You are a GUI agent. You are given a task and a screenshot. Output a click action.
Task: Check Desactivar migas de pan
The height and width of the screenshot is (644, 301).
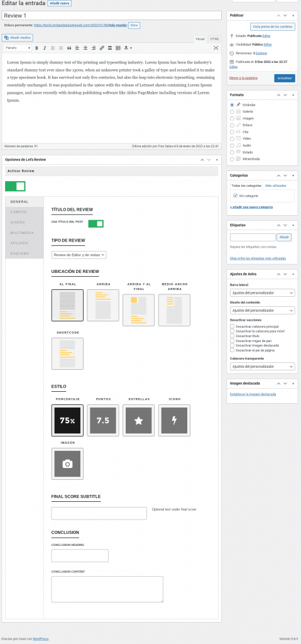click(x=233, y=340)
